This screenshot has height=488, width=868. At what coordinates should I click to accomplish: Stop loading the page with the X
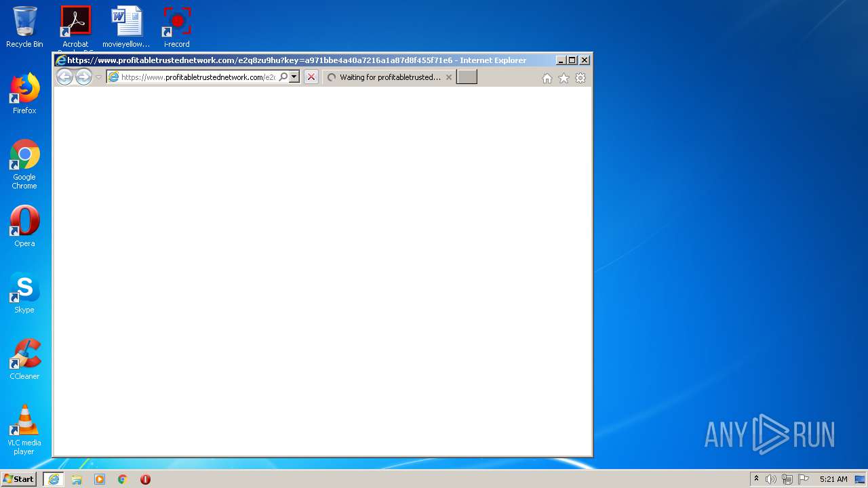[311, 77]
